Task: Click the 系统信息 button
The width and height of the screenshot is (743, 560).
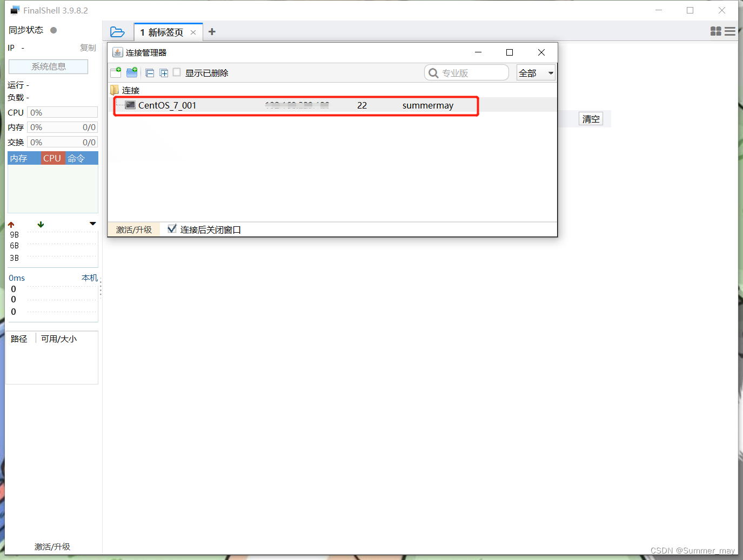Action: pyautogui.click(x=49, y=66)
